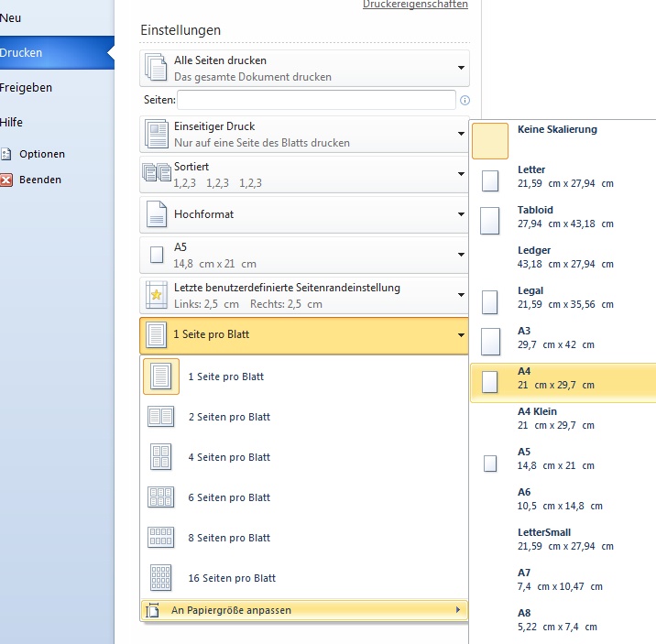Viewport: 656px width, 644px height.
Task: Select the A8 paper size entry
Action: coord(563,620)
